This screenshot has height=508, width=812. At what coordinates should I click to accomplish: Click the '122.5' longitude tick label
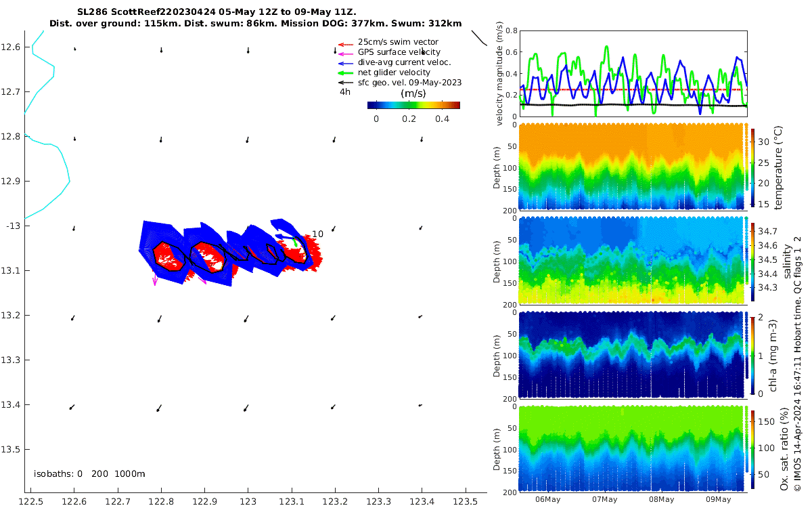[x=30, y=501]
